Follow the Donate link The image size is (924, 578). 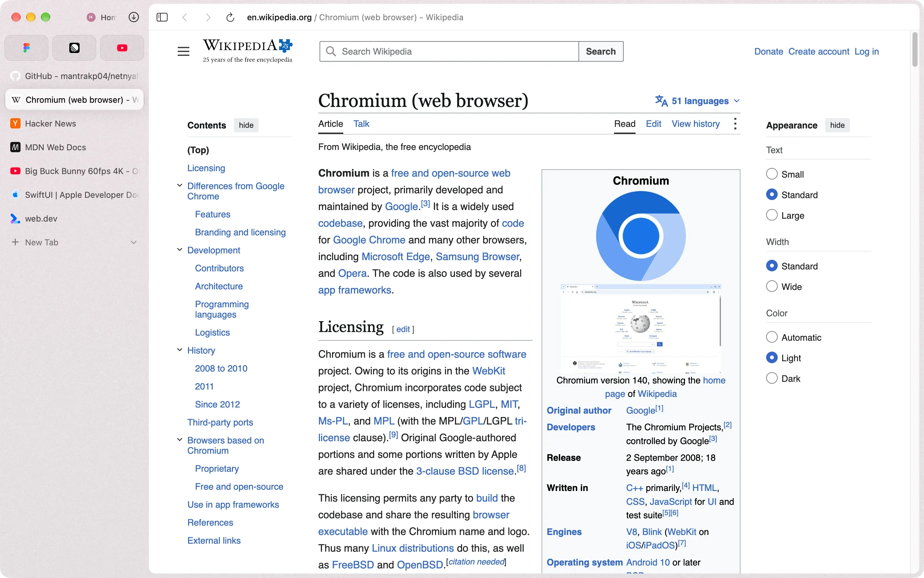coord(769,51)
